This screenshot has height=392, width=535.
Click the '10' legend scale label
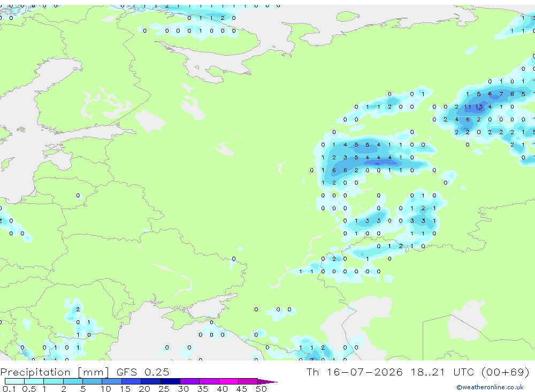click(105, 389)
